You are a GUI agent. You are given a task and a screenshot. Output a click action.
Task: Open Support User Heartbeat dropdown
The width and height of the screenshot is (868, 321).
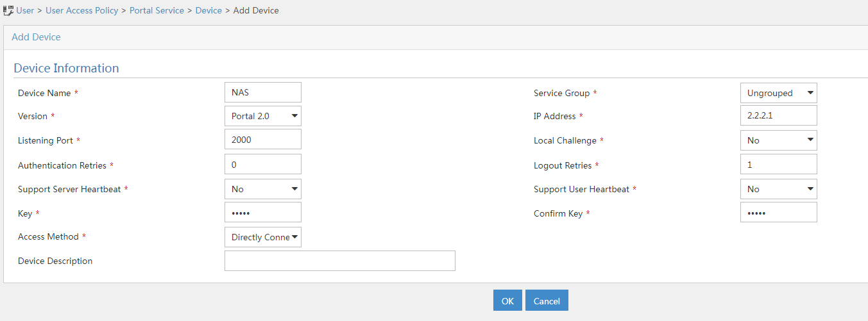[x=779, y=189]
